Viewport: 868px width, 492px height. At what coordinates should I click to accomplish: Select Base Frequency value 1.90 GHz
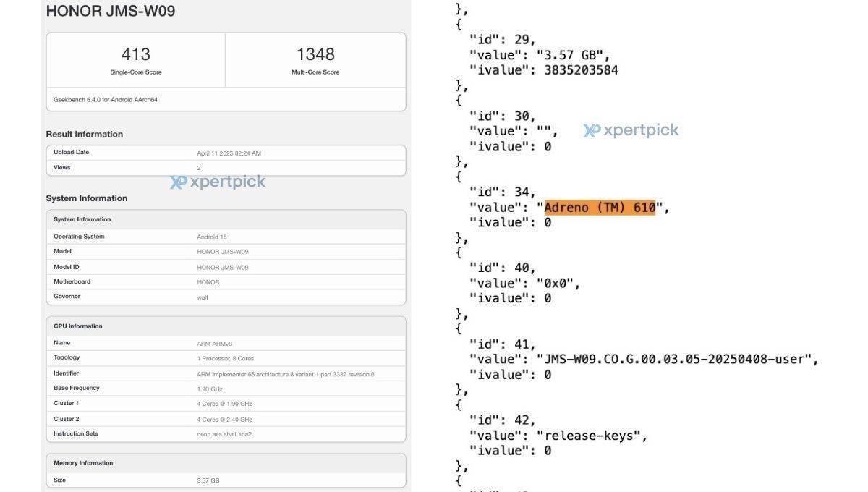[x=210, y=389]
